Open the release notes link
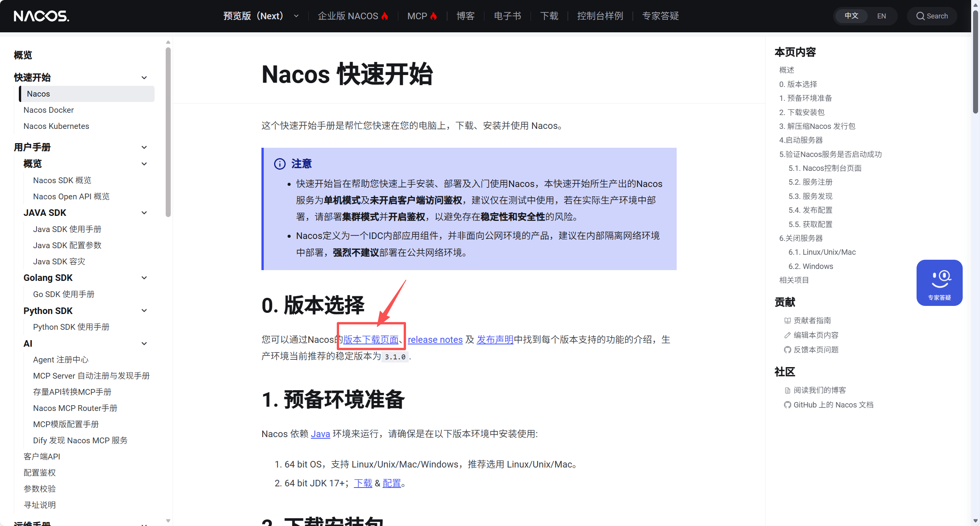This screenshot has height=526, width=980. [435, 339]
